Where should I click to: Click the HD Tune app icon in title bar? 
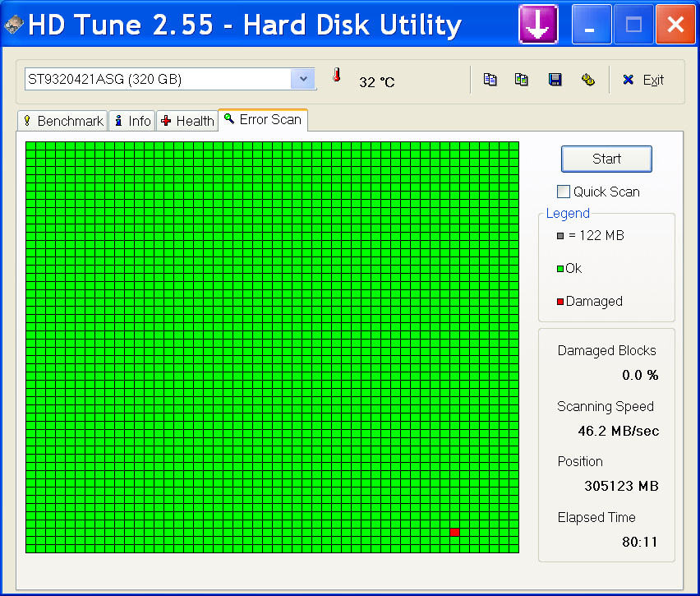point(13,24)
